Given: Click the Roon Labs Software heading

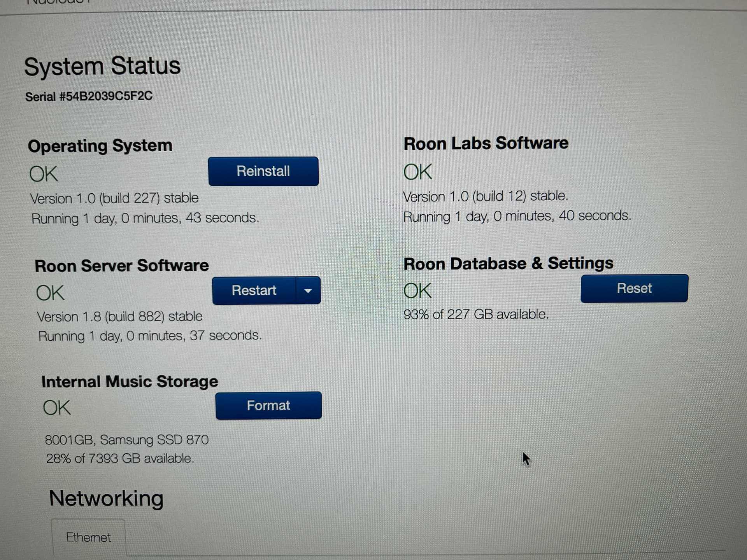Looking at the screenshot, I should (486, 143).
